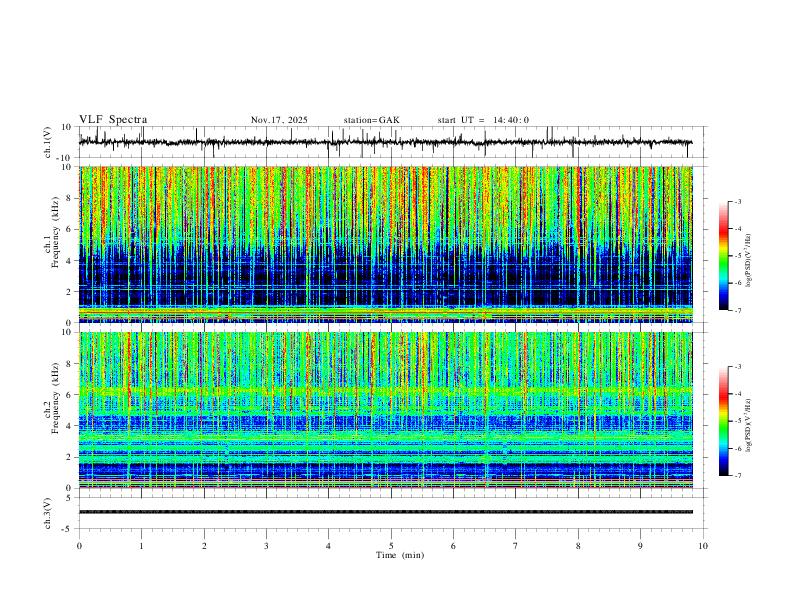Click the "-4" tick on ch.2 colorbar
The height and width of the screenshot is (612, 792).
coord(737,394)
